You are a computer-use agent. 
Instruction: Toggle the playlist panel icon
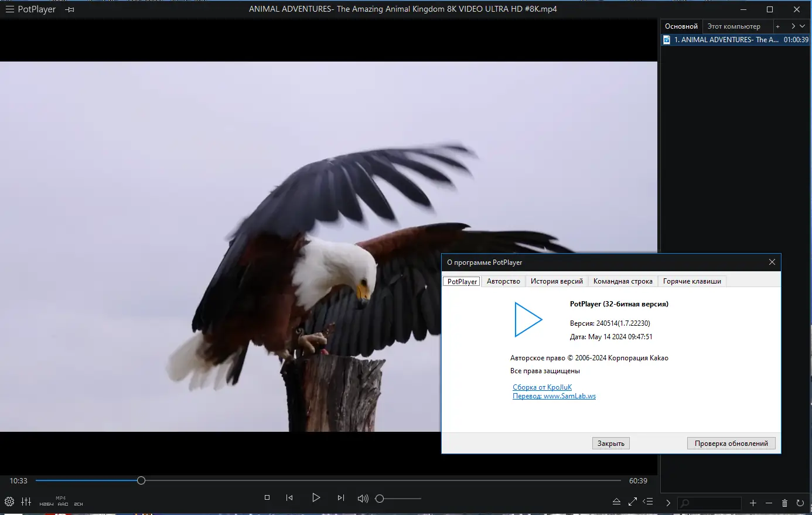[648, 502]
